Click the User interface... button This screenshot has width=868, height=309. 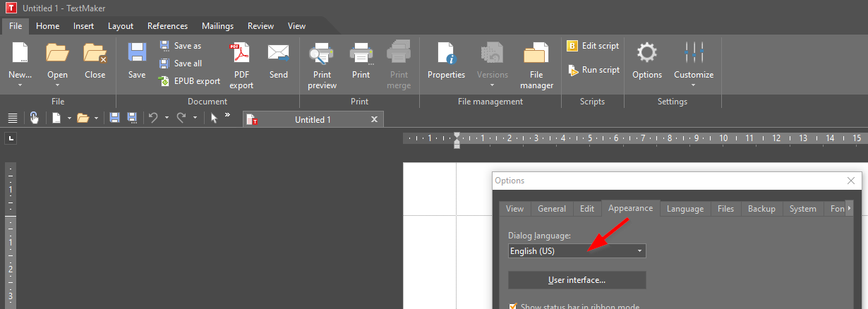[577, 280]
